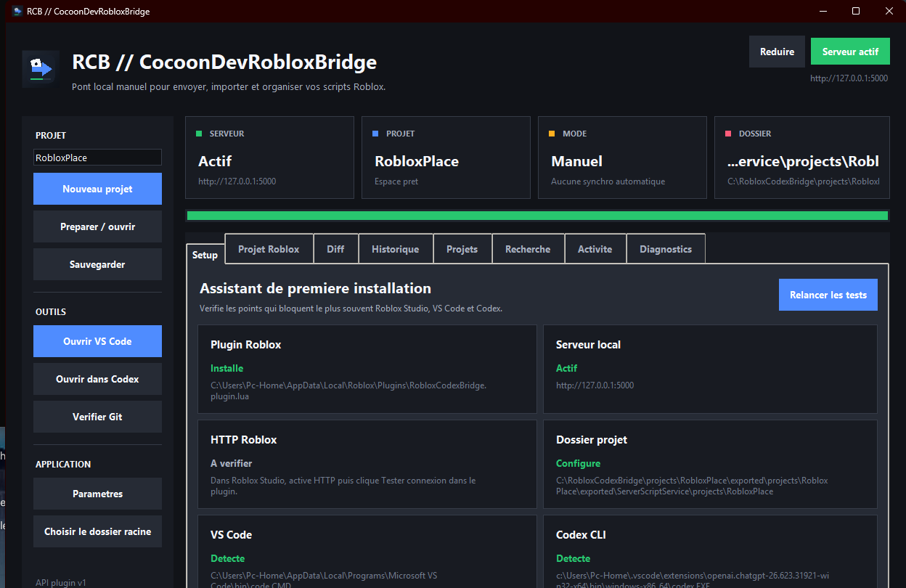906x588 pixels.
Task: Click the Pont local manuel subtitle text
Action: pos(229,87)
